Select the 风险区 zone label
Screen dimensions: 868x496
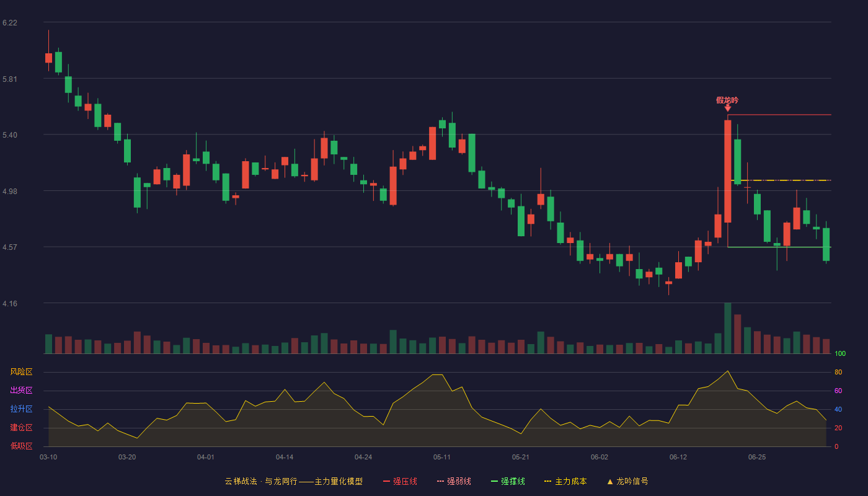click(21, 372)
